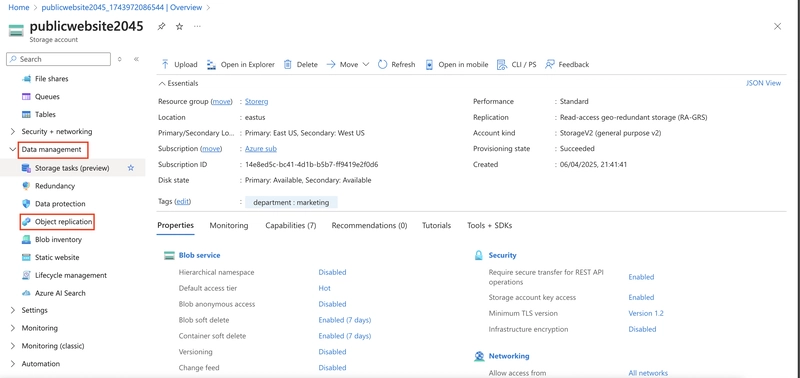Viewport: 800px width, 378px height.
Task: Collapse the Data management section
Action: coord(13,149)
